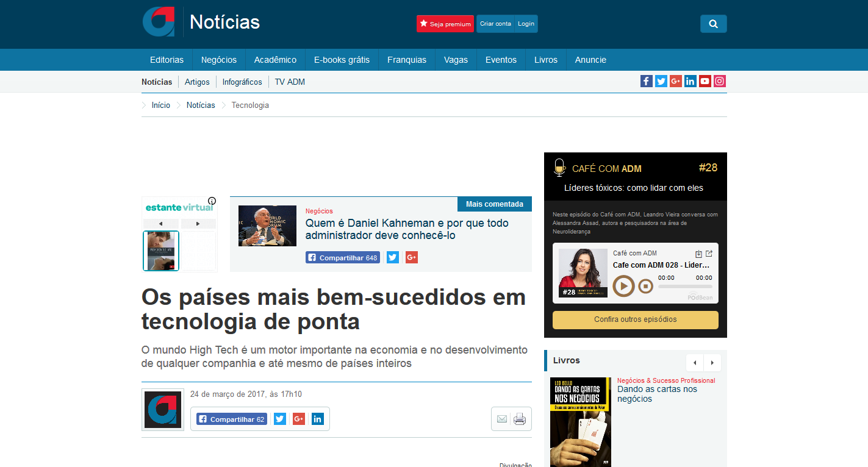The image size is (868, 467).
Task: Open the YouTube icon in header
Action: (705, 81)
